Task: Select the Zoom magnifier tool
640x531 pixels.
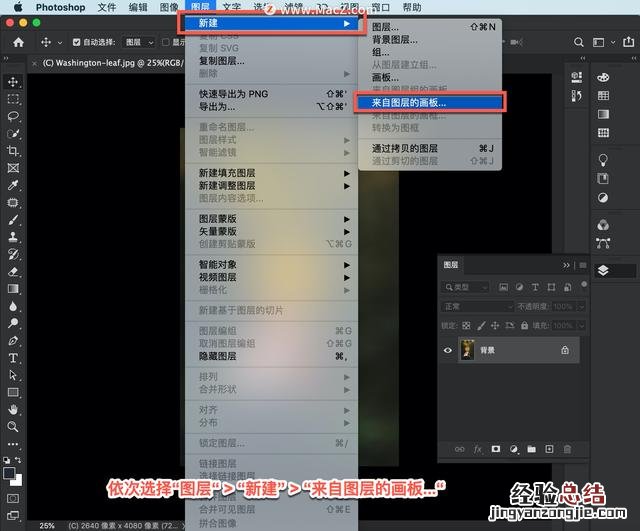Action: click(x=13, y=426)
